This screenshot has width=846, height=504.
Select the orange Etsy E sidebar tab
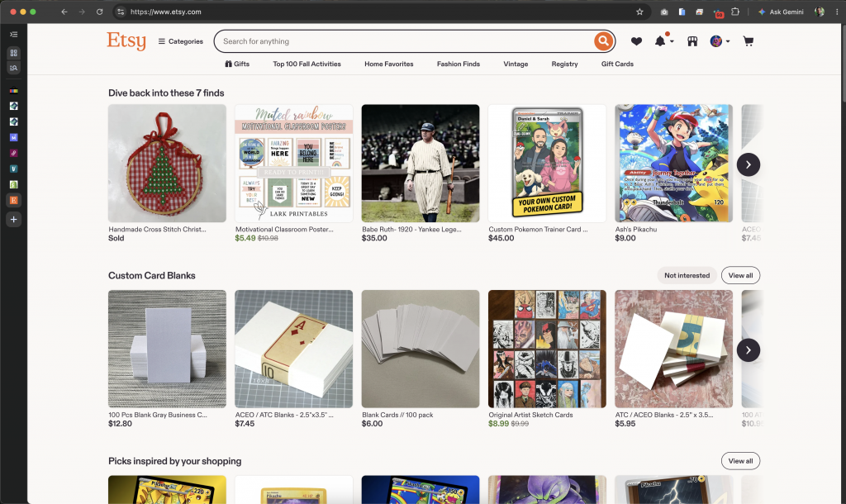(x=13, y=200)
